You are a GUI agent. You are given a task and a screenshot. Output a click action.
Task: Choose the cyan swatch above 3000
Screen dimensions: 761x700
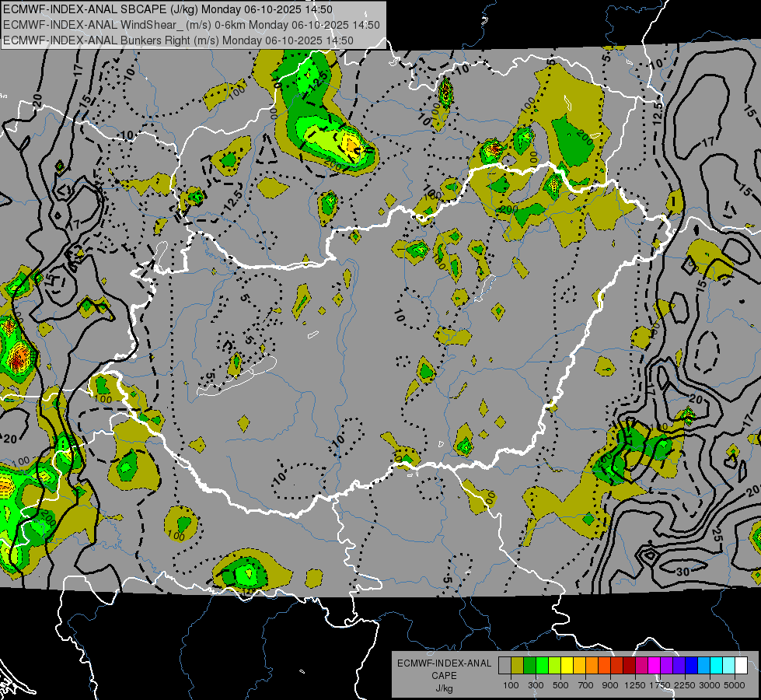pos(717,666)
